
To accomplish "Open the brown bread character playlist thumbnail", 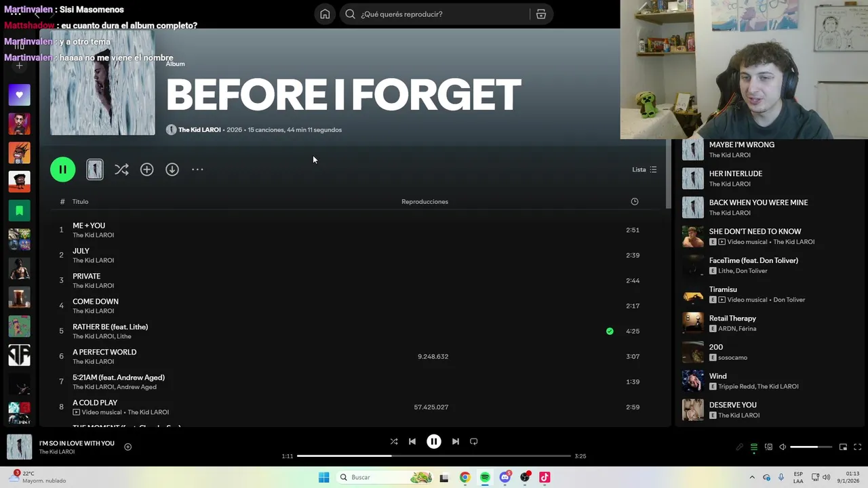I will (x=19, y=182).
